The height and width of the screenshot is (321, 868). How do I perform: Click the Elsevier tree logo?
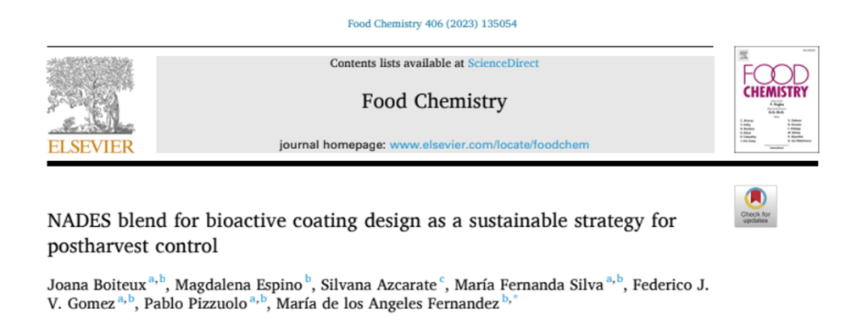pyautogui.click(x=90, y=96)
